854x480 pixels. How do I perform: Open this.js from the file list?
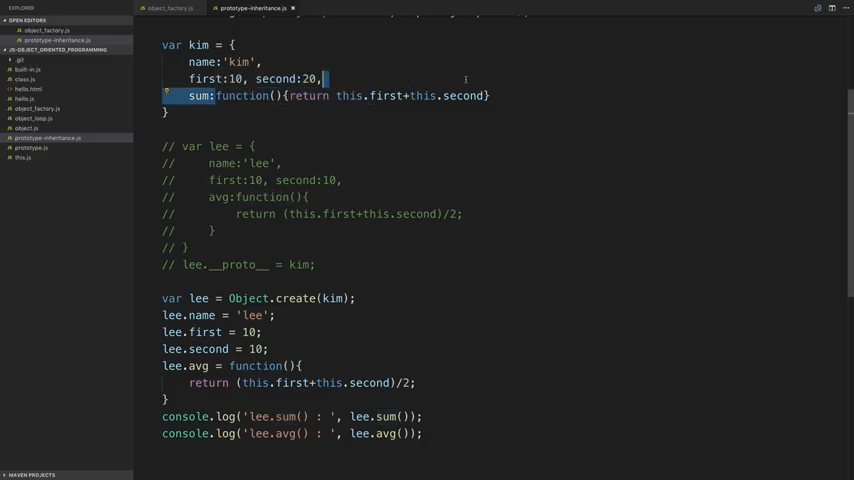click(x=23, y=158)
